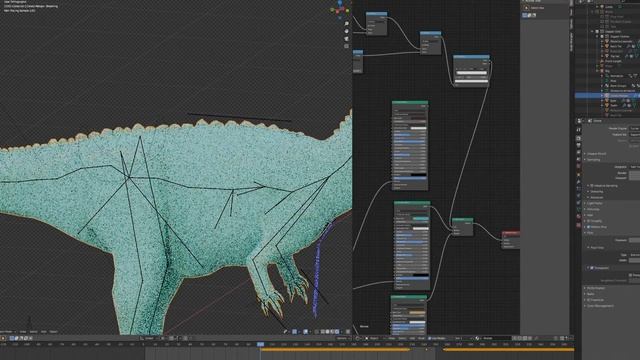This screenshot has width=640, height=360.
Task: Click the right orange strip in the timeline
Action: point(509,349)
